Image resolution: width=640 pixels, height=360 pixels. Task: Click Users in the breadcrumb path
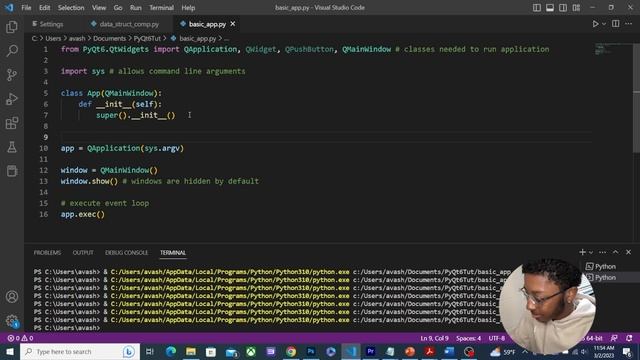53,38
